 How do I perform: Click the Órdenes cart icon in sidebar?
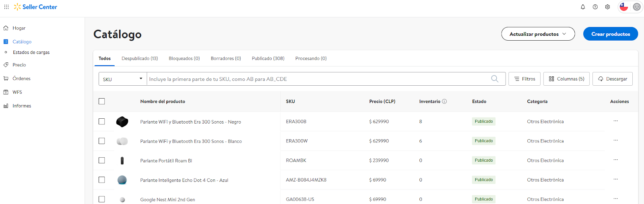(x=6, y=78)
